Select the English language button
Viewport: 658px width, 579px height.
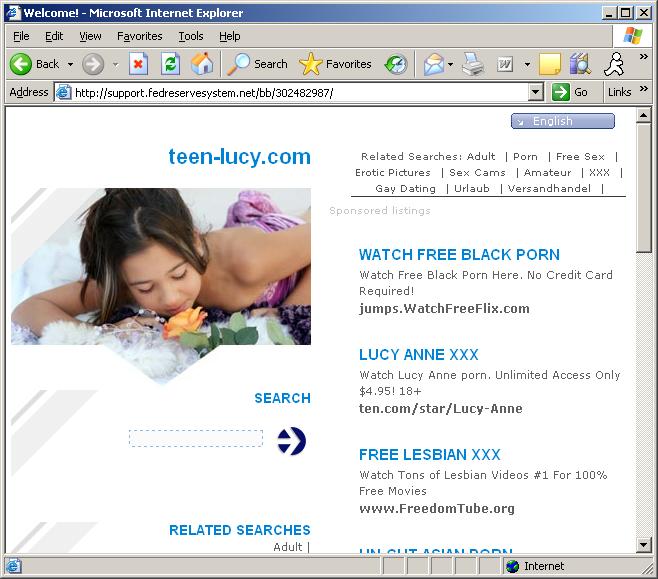point(563,121)
